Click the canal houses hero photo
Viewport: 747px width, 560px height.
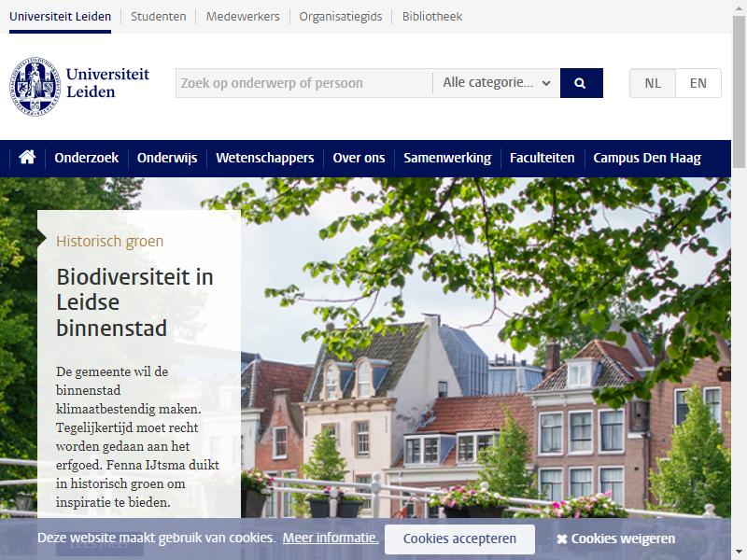486,347
